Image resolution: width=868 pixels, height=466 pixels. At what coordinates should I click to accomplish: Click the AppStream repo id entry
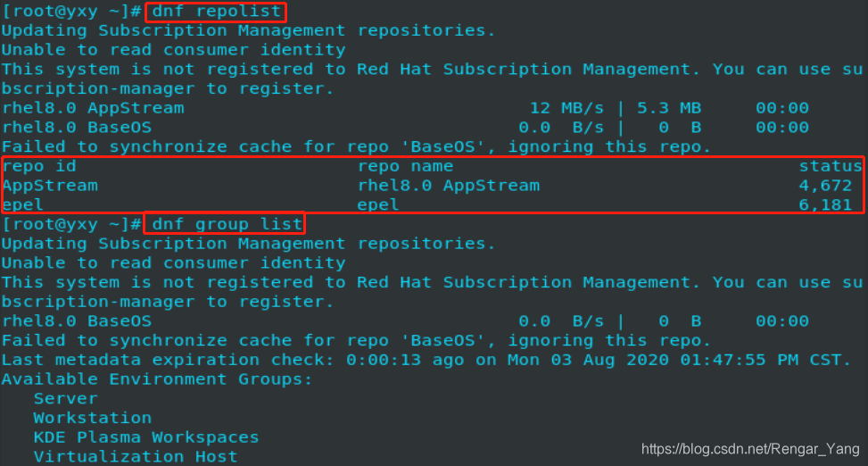tap(50, 185)
